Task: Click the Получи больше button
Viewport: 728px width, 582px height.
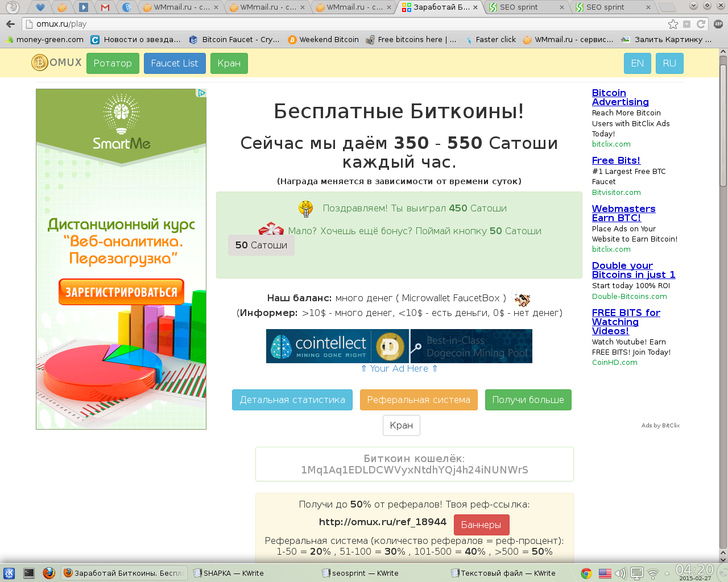Action: click(x=528, y=400)
